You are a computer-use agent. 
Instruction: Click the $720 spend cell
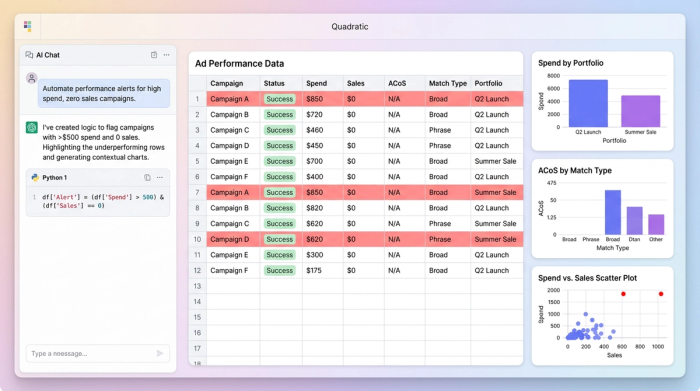click(x=323, y=115)
